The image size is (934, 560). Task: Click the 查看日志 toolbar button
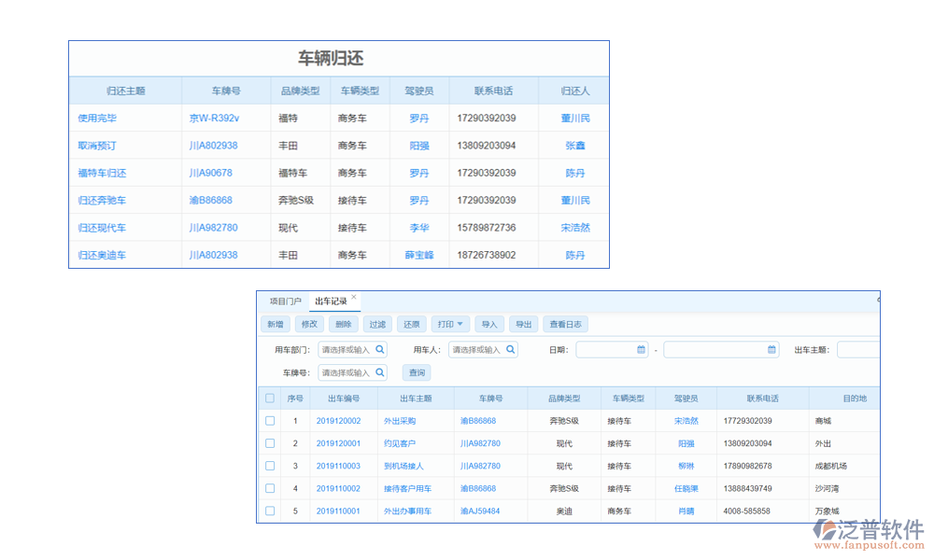(565, 325)
